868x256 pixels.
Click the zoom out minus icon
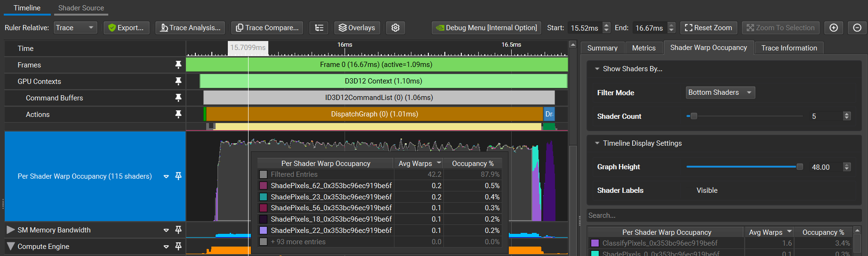857,28
